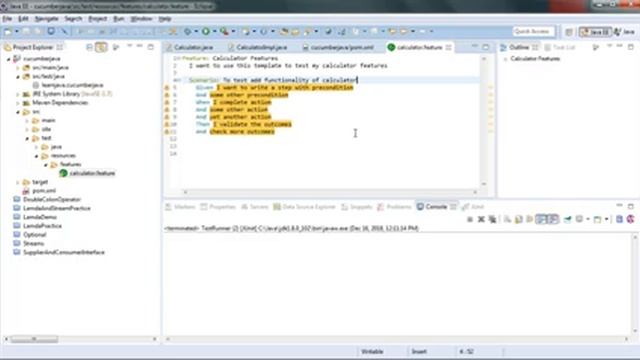Expand the src/main/java source folder
The width and height of the screenshot is (640, 360).
(18, 68)
